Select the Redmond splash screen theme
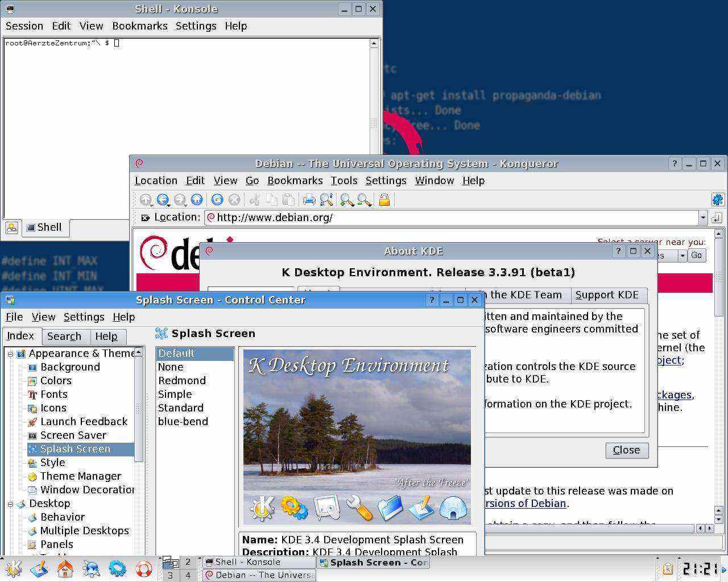The image size is (728, 582). point(182,381)
